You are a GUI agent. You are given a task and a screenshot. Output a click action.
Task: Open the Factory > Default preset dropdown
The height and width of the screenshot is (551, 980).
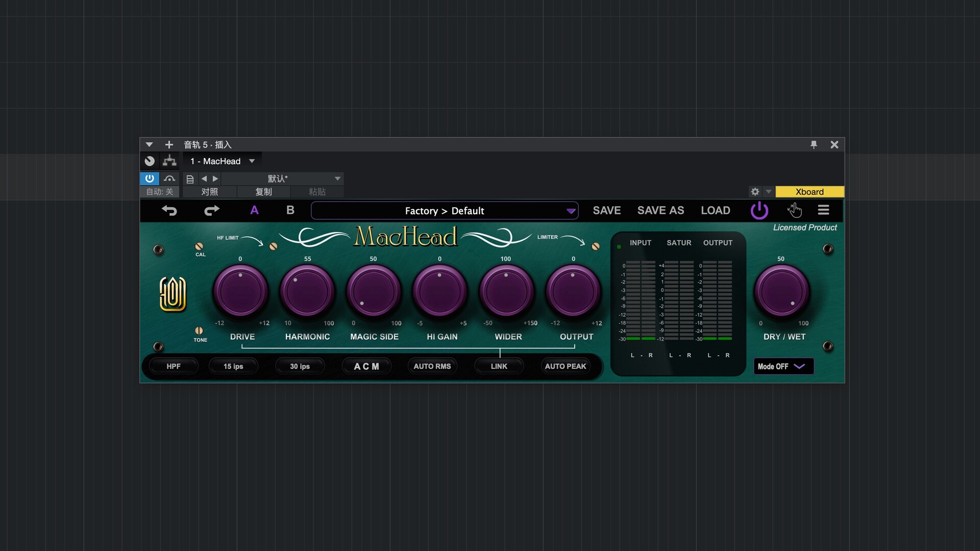point(444,211)
